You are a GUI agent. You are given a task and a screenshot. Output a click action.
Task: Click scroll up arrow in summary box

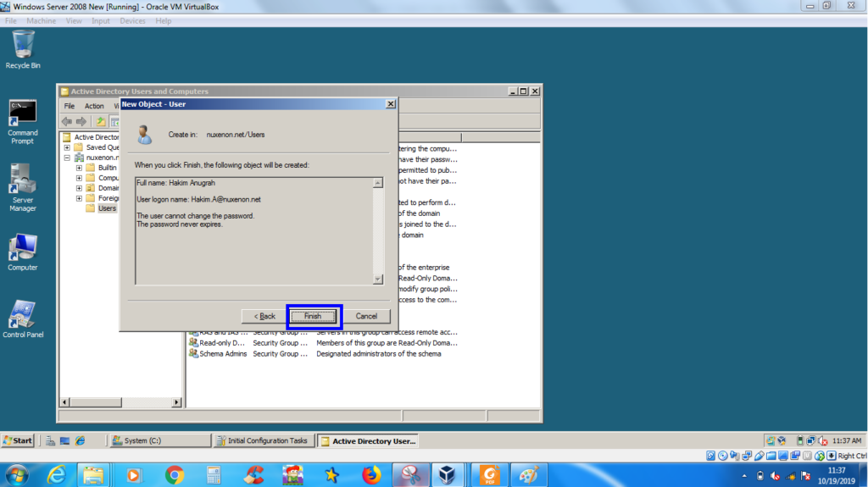point(378,183)
